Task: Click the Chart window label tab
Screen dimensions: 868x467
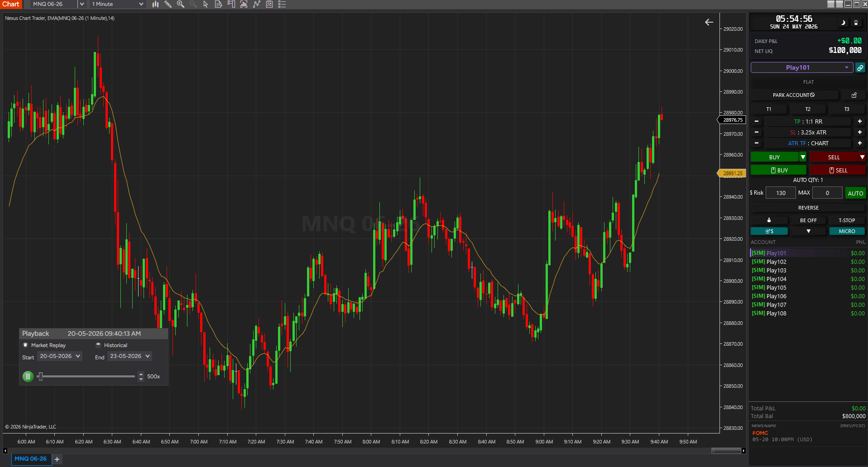Action: (11, 4)
